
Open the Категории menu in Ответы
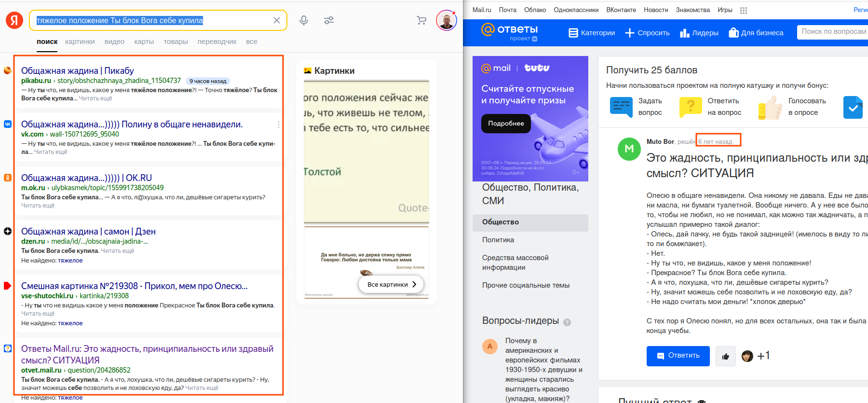tap(592, 33)
